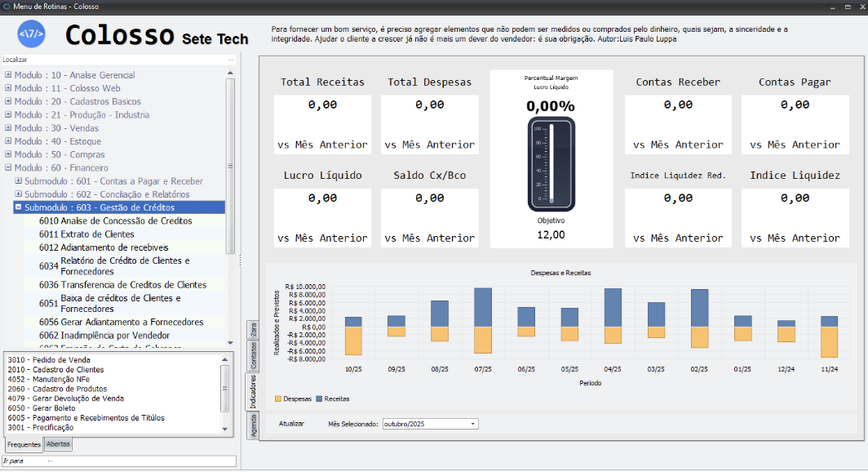The height and width of the screenshot is (472, 868).
Task: Click the orange Despesas legend swatch
Action: click(277, 399)
